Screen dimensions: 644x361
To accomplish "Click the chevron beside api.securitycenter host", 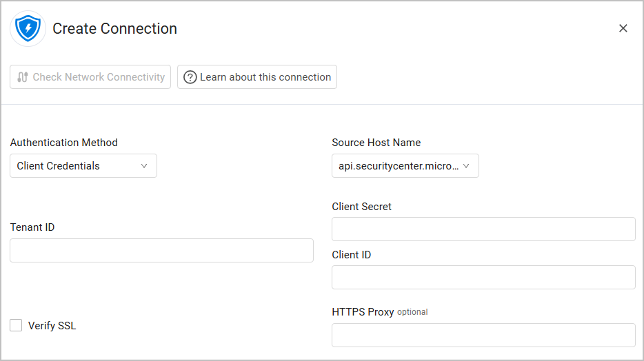I will tap(466, 166).
